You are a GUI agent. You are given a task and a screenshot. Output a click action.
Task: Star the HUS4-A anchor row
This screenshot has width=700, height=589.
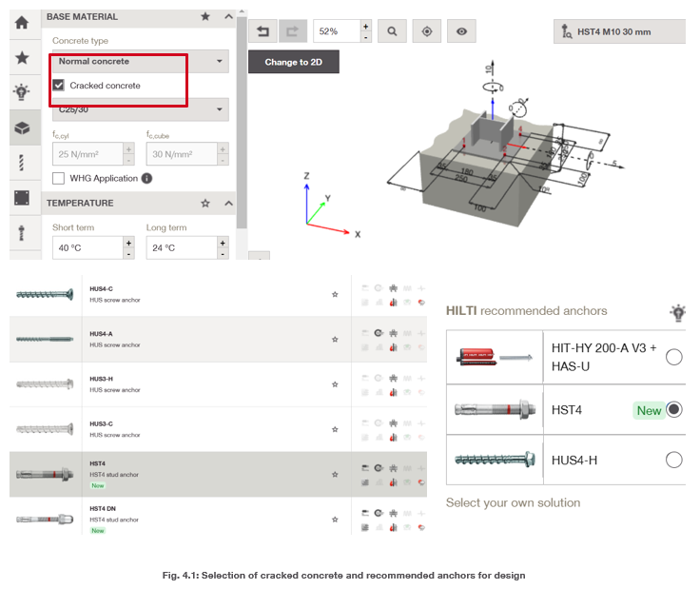335,340
